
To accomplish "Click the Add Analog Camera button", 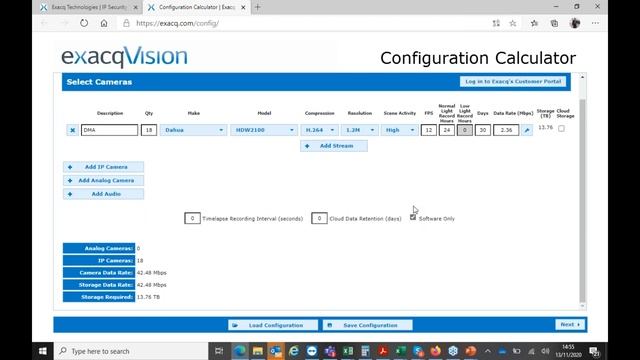I will [x=103, y=180].
